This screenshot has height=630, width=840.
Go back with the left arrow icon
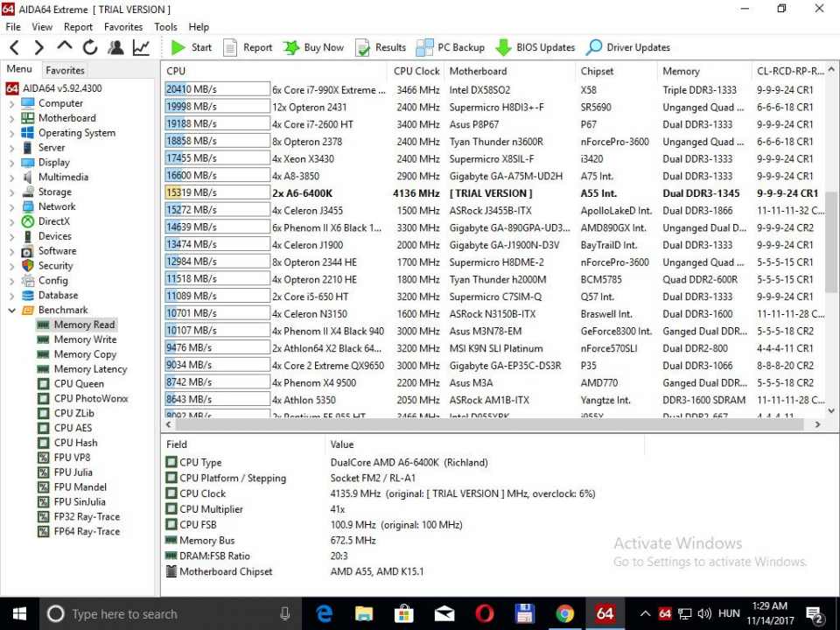point(15,47)
